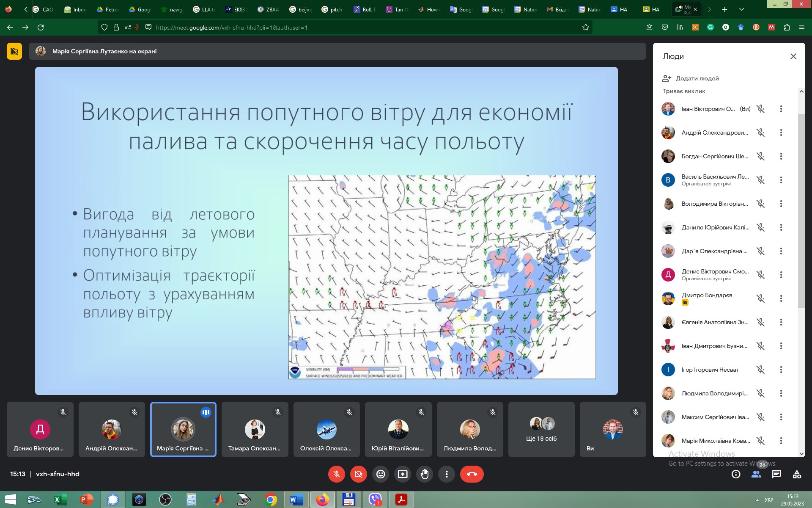Open options menu for Андрій Олександрович
This screenshot has height=508, width=812.
pos(781,133)
